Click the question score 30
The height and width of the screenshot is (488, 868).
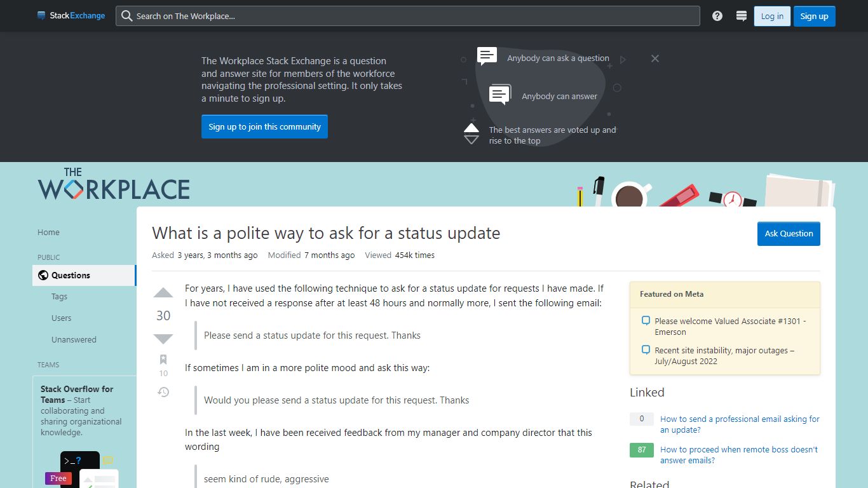click(x=163, y=316)
